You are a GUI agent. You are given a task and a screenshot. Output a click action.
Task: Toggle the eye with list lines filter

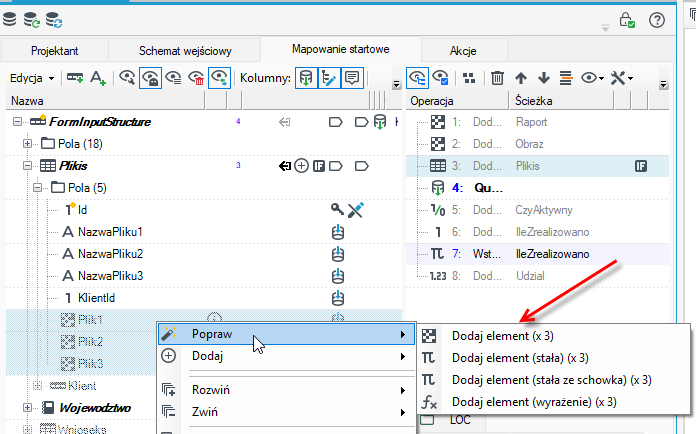click(173, 78)
